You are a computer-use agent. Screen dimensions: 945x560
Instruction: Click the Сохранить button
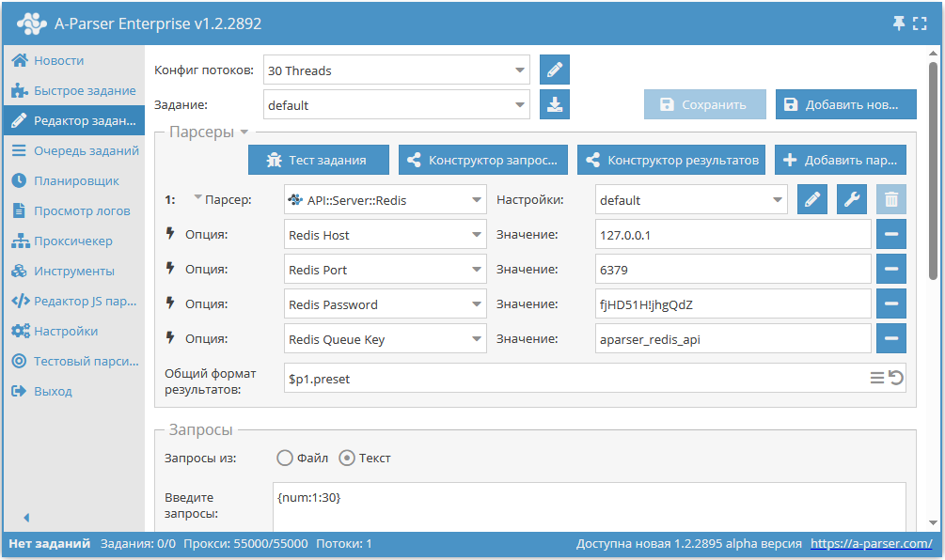pos(705,105)
